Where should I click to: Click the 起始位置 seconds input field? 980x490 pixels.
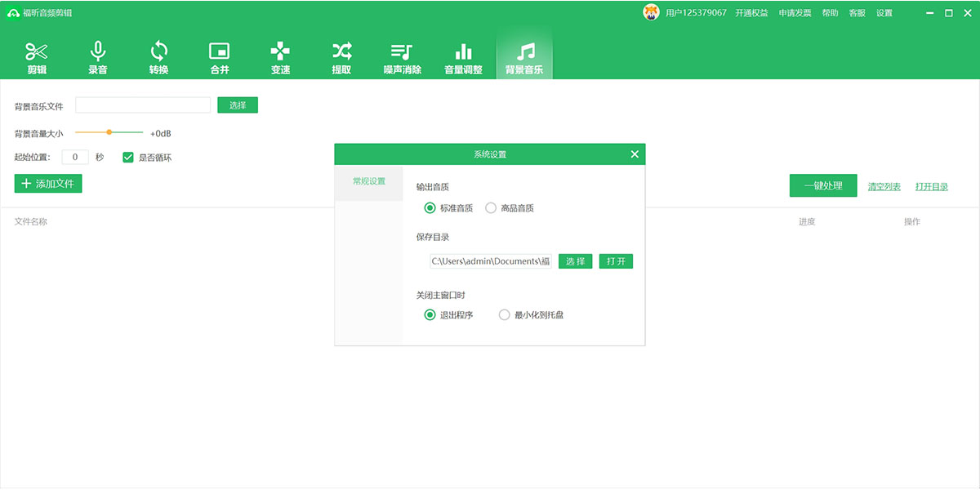tap(76, 157)
